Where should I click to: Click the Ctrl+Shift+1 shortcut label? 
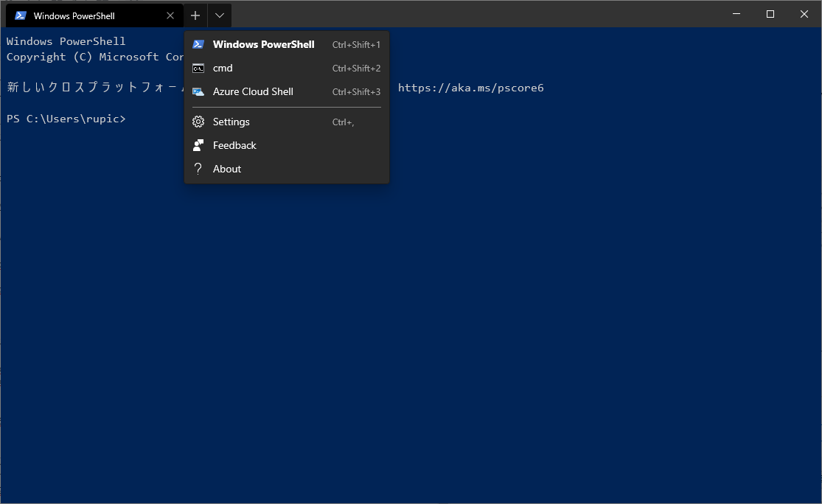357,45
